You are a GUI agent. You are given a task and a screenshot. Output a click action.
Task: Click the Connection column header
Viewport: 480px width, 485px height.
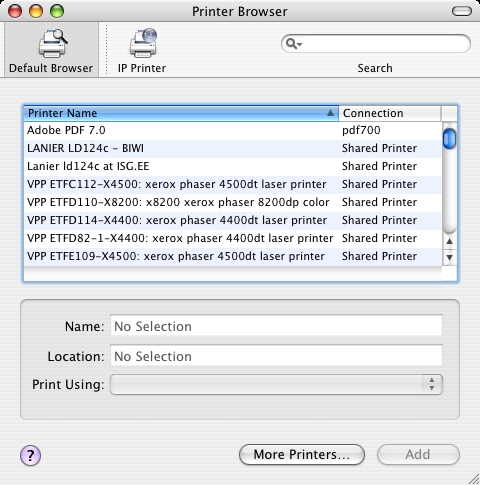pyautogui.click(x=390, y=113)
